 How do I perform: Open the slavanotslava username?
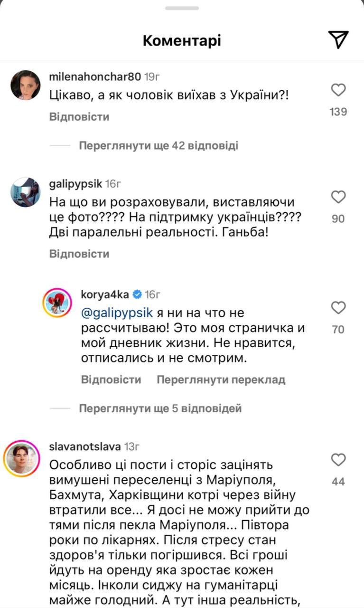coord(85,447)
